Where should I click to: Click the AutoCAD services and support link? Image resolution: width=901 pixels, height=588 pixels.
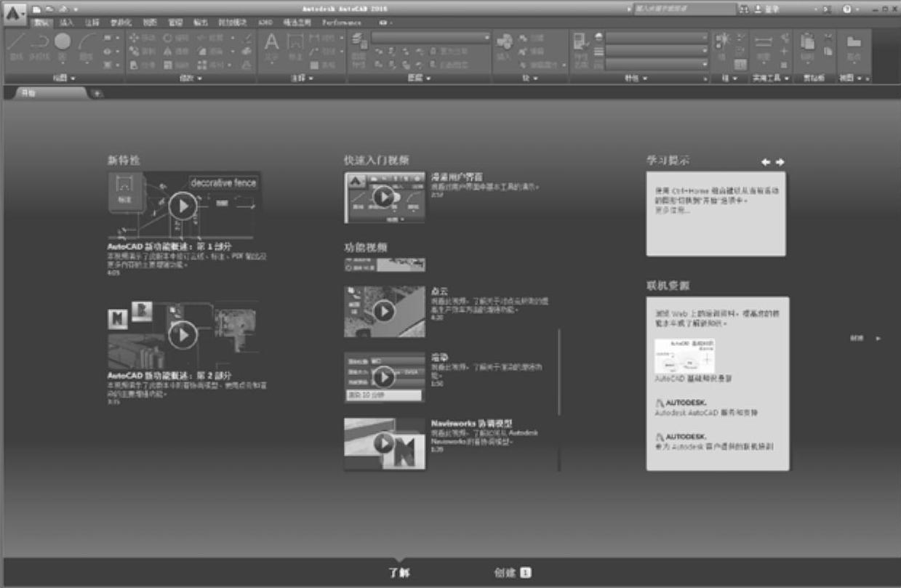705,413
